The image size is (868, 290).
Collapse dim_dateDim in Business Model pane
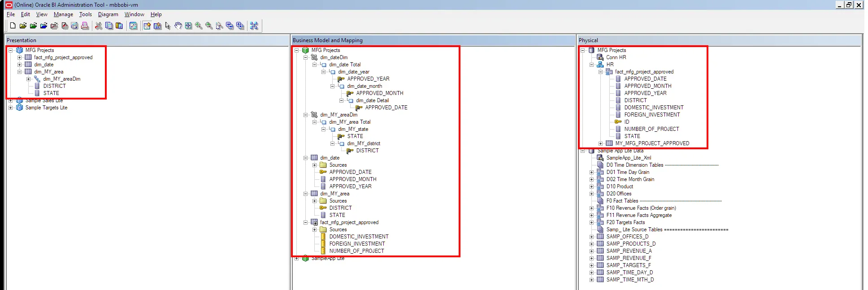[x=305, y=57]
